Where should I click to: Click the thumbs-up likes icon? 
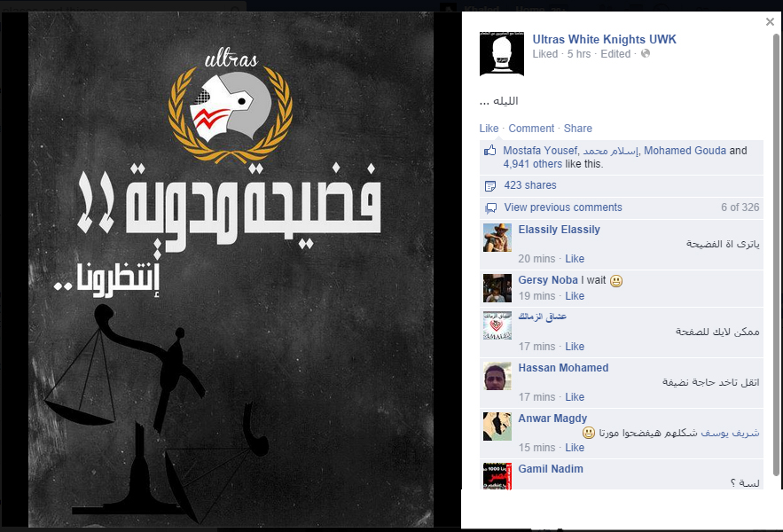[489, 151]
